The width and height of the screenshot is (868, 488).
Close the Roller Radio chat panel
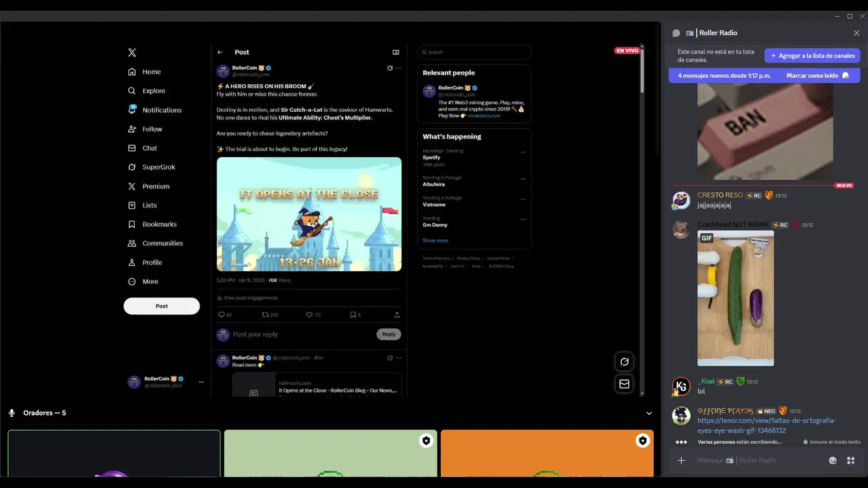[856, 33]
